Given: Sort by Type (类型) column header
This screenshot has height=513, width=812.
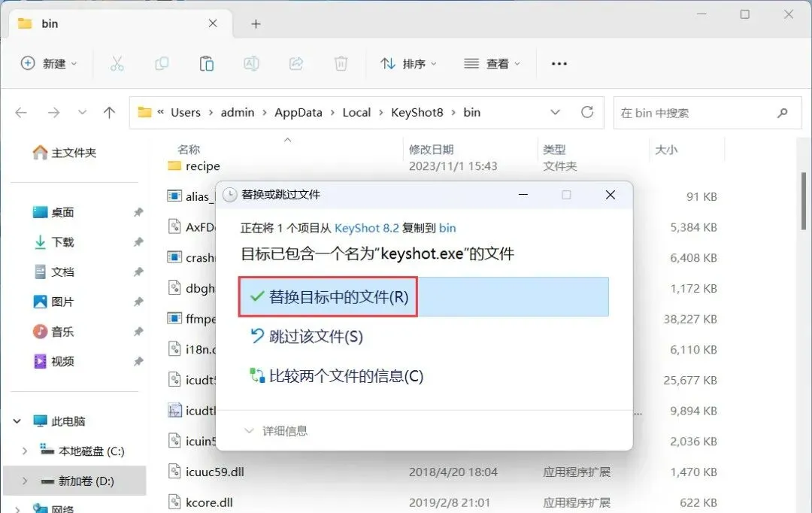Looking at the screenshot, I should click(x=554, y=150).
